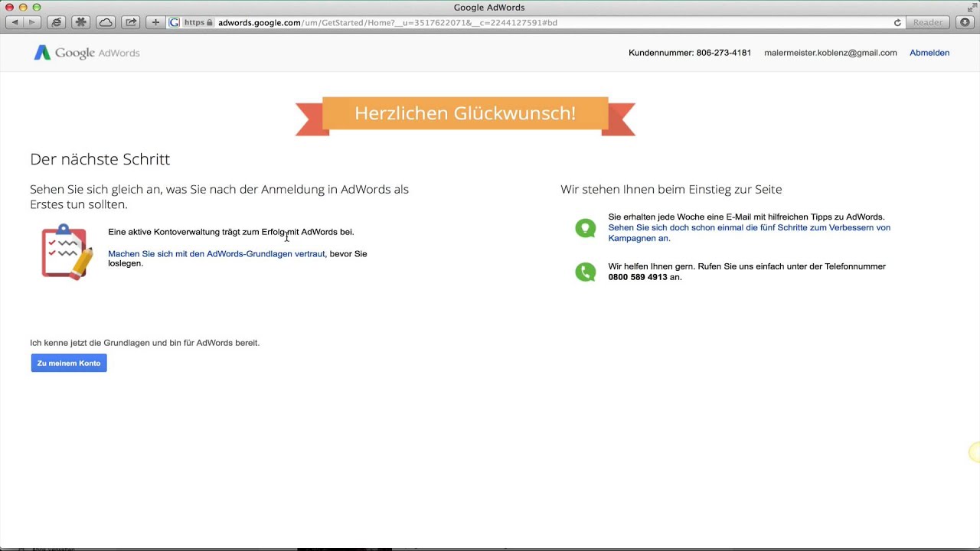Click the green lightbulb tips icon
This screenshot has width=980, height=551.
(586, 227)
